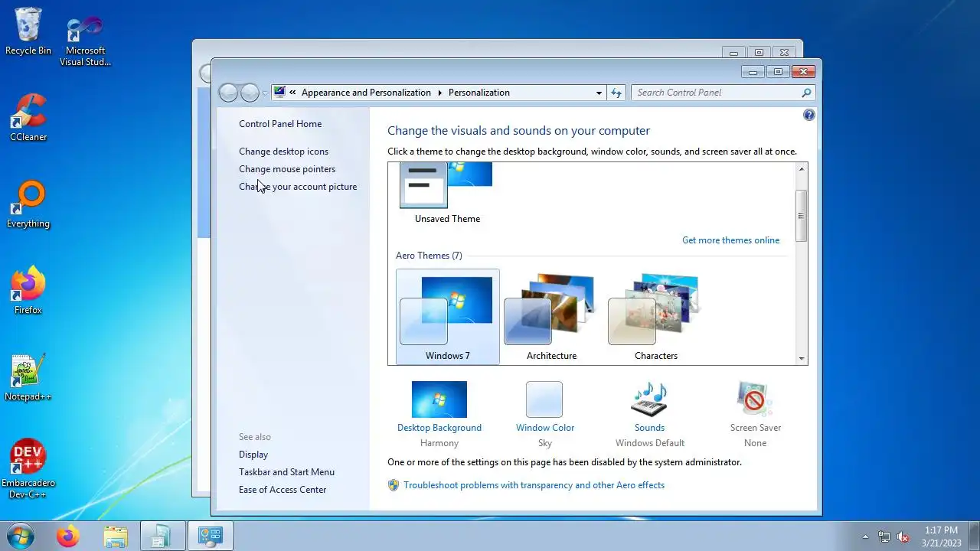Open the Desktop Background icon

pos(439,399)
